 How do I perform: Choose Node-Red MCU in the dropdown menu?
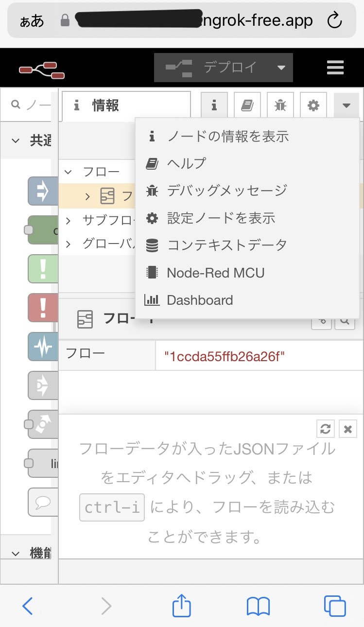pyautogui.click(x=215, y=273)
